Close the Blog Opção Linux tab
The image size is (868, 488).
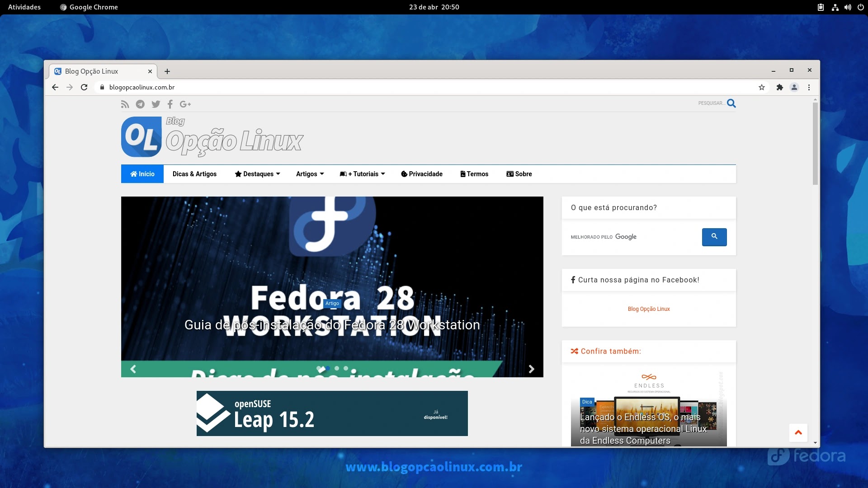click(x=150, y=71)
